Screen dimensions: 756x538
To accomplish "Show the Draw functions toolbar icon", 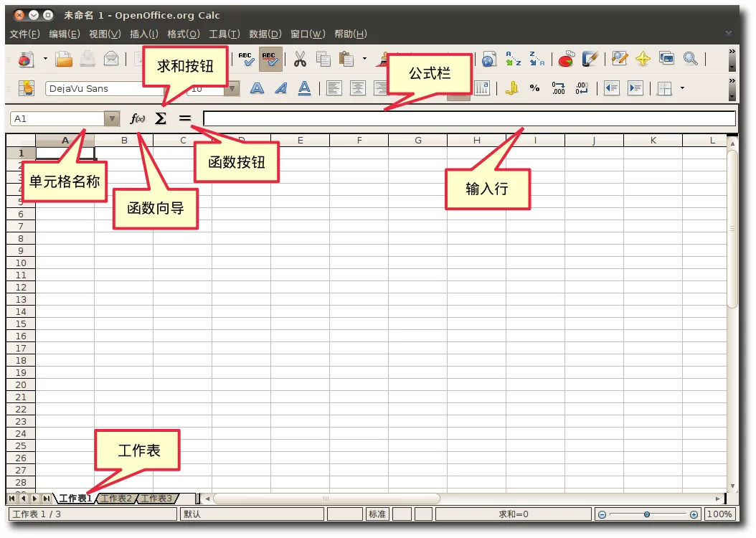I will [590, 59].
